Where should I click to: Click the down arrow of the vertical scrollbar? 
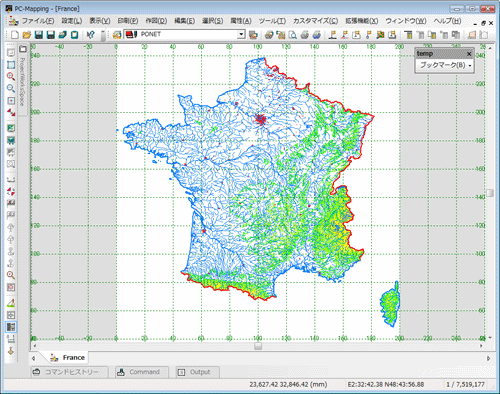[x=490, y=338]
